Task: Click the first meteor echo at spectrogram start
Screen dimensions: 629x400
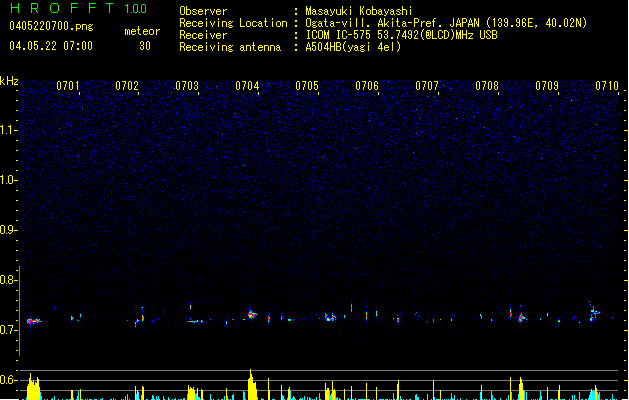Action: click(34, 321)
